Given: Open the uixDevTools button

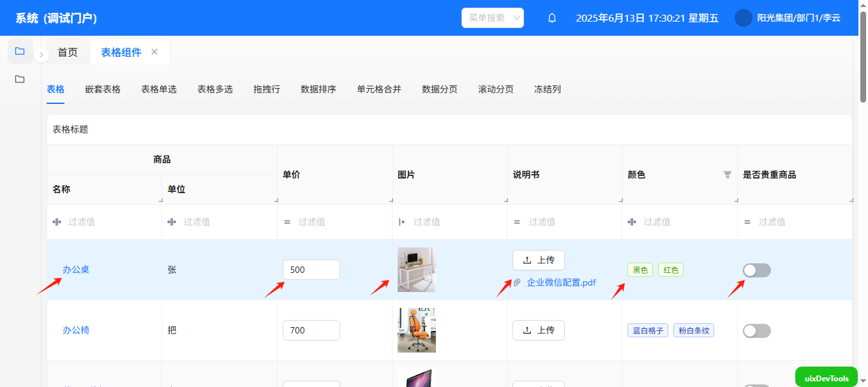Looking at the screenshot, I should [827, 378].
